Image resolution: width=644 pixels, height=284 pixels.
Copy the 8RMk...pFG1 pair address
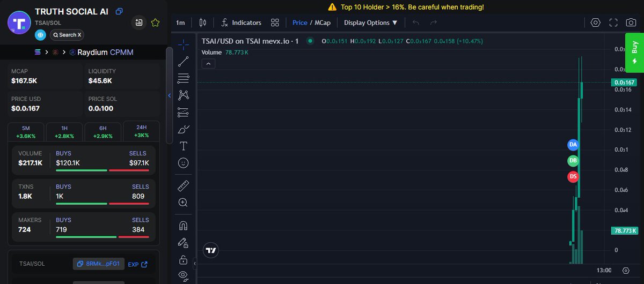click(99, 264)
